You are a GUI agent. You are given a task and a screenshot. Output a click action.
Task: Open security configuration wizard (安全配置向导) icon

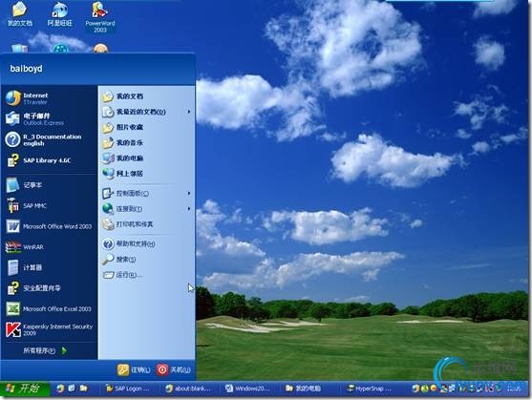[x=12, y=288]
